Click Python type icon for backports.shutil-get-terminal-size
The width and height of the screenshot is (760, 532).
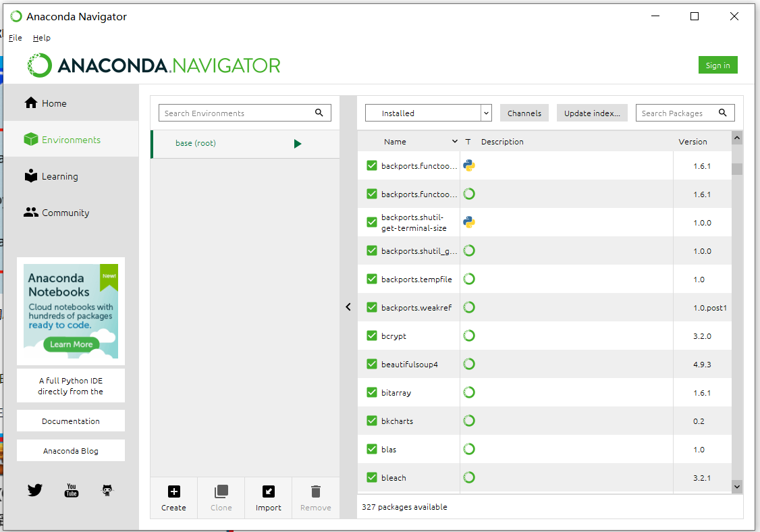point(468,222)
